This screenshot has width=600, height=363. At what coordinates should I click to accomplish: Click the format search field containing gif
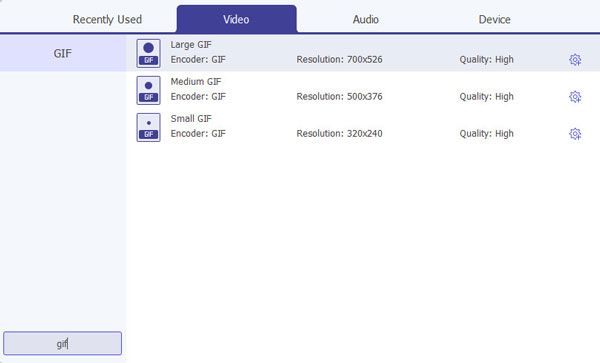[62, 343]
